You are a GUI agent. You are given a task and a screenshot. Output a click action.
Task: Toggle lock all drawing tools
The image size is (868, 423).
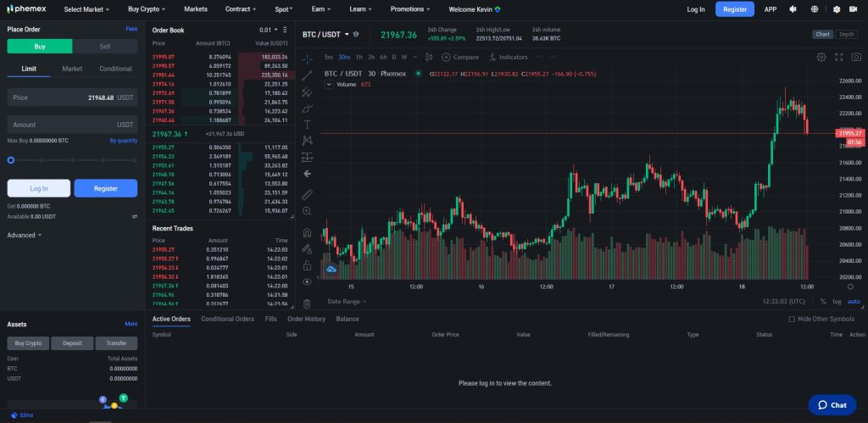tap(307, 265)
